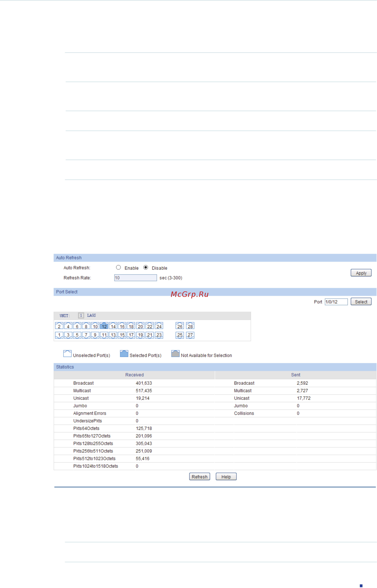The height and width of the screenshot is (588, 377).
Task: Select port 27 icon
Action: (190, 335)
